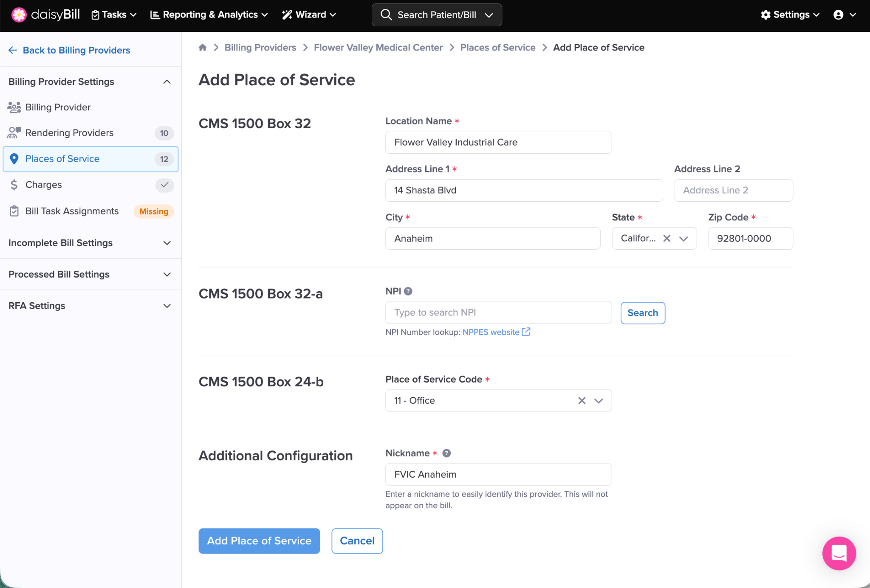Open the Tasks menu

pyautogui.click(x=114, y=15)
